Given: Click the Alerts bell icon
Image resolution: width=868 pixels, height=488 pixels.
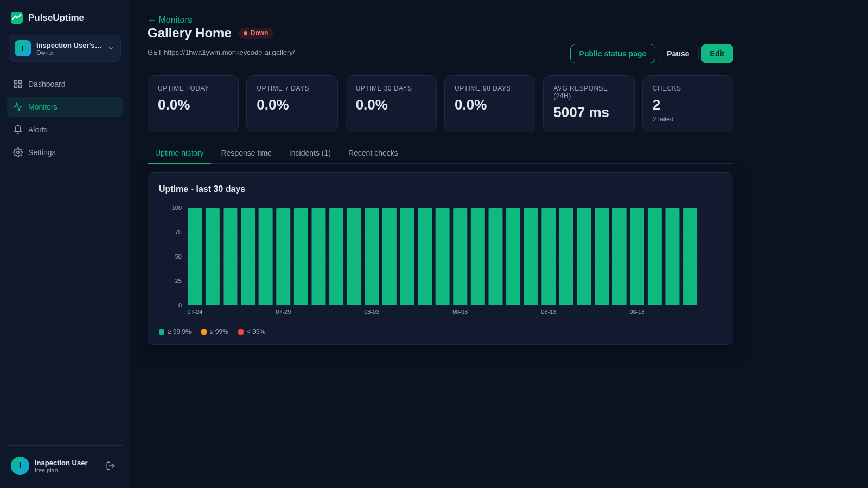Looking at the screenshot, I should (x=18, y=130).
